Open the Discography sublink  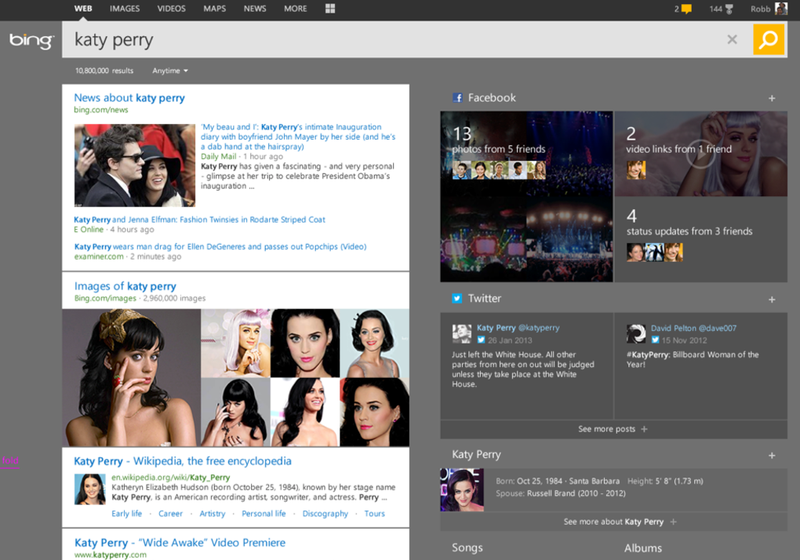326,514
